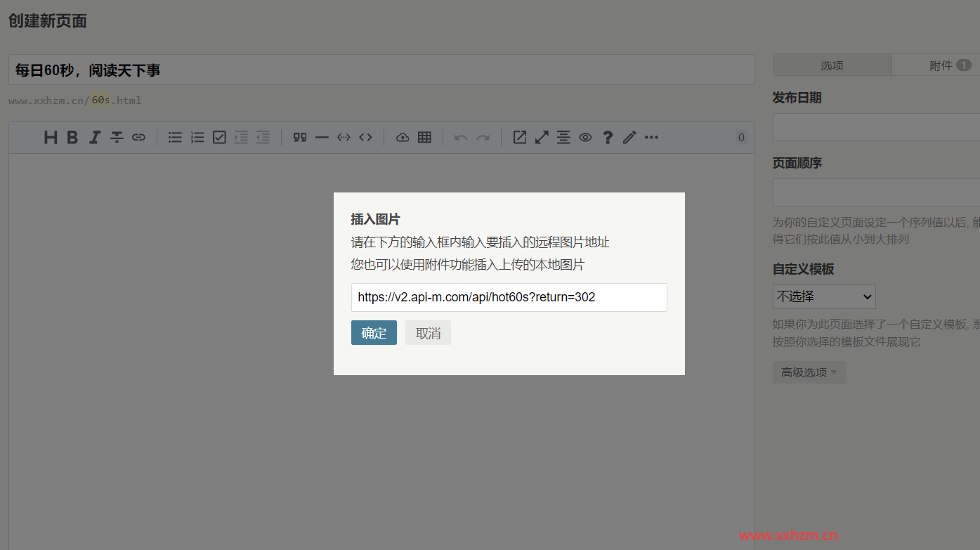Toggle fullscreen editor mode
This screenshot has height=550, width=980.
[542, 138]
